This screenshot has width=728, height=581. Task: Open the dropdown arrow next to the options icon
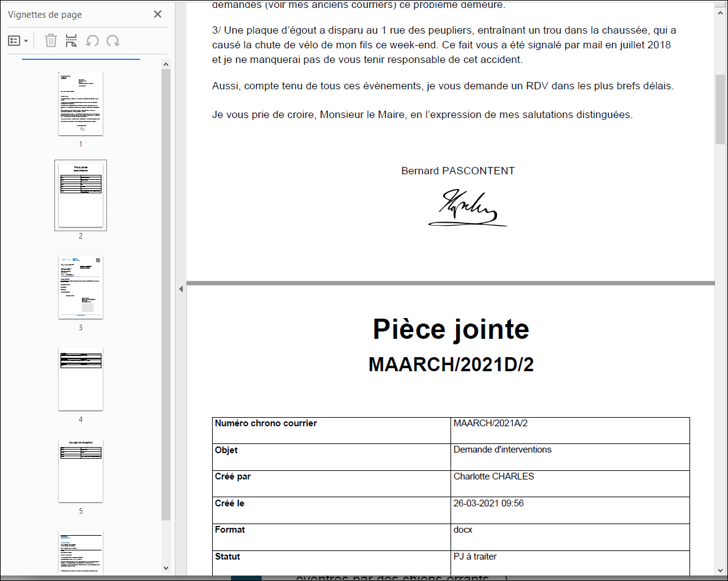coord(25,40)
